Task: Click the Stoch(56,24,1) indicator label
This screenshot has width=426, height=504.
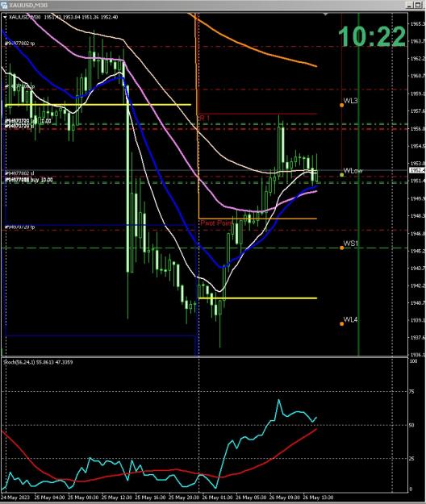Action: click(x=38, y=362)
